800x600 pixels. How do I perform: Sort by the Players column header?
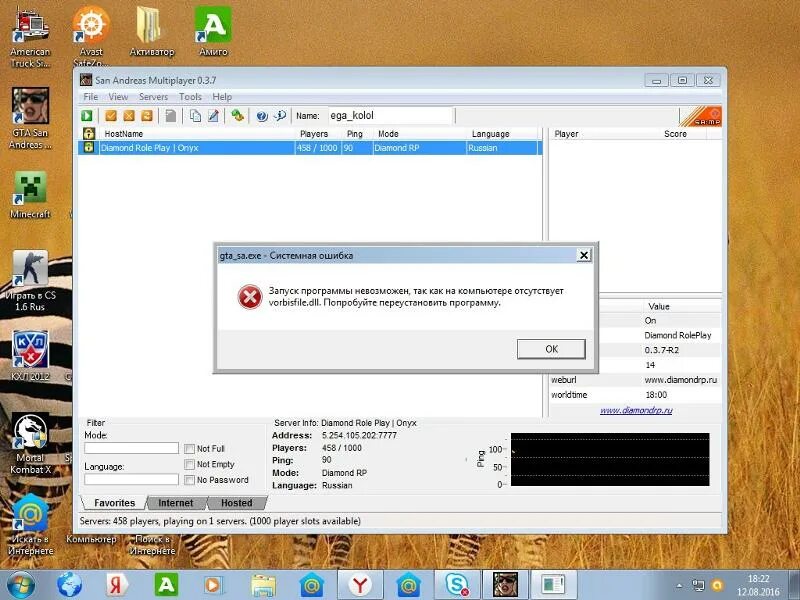pos(319,134)
